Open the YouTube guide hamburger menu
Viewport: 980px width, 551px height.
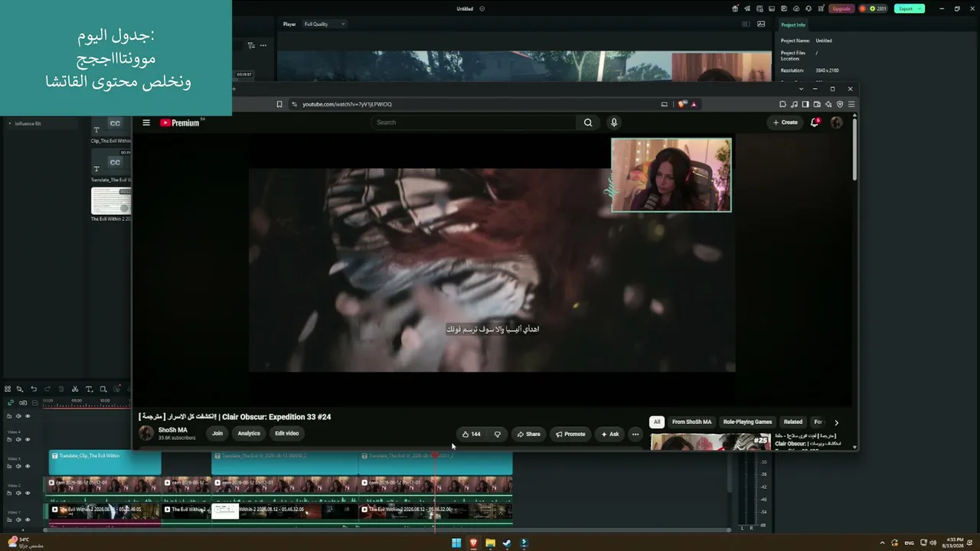(146, 122)
